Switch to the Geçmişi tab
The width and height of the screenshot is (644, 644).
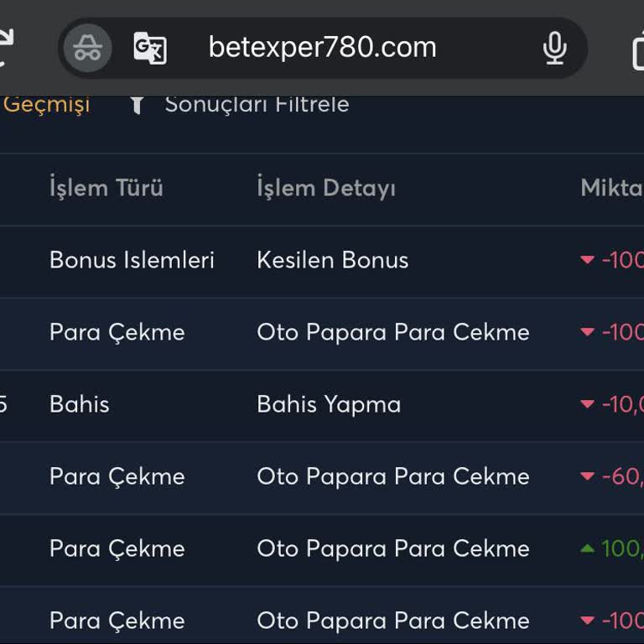pyautogui.click(x=46, y=105)
